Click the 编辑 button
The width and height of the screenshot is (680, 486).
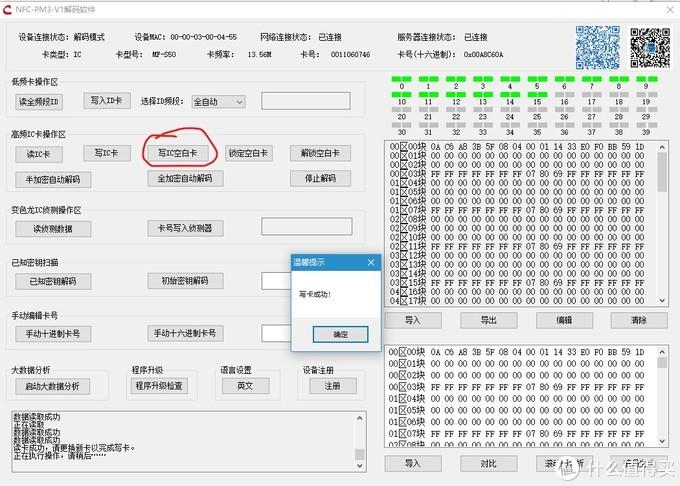(564, 320)
